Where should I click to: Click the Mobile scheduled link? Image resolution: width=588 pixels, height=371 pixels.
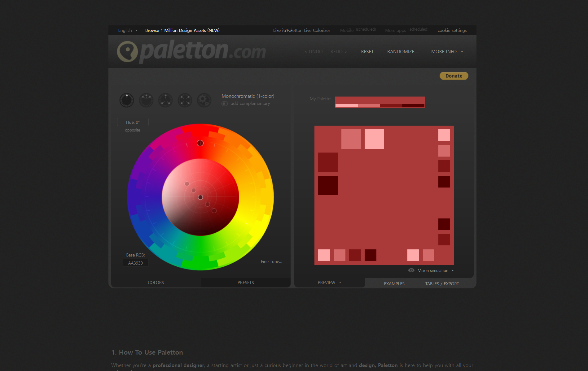tap(358, 30)
